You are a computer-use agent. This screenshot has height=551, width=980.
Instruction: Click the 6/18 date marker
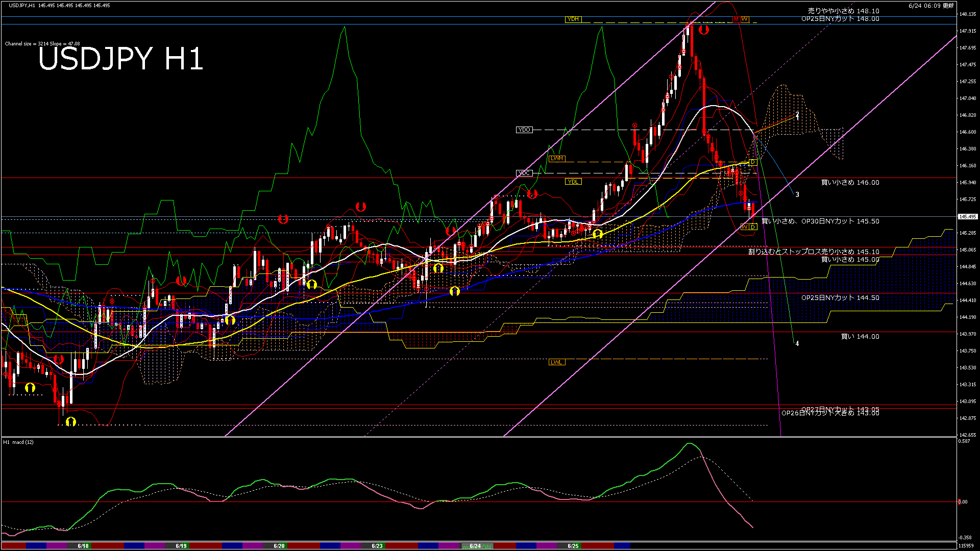point(83,546)
